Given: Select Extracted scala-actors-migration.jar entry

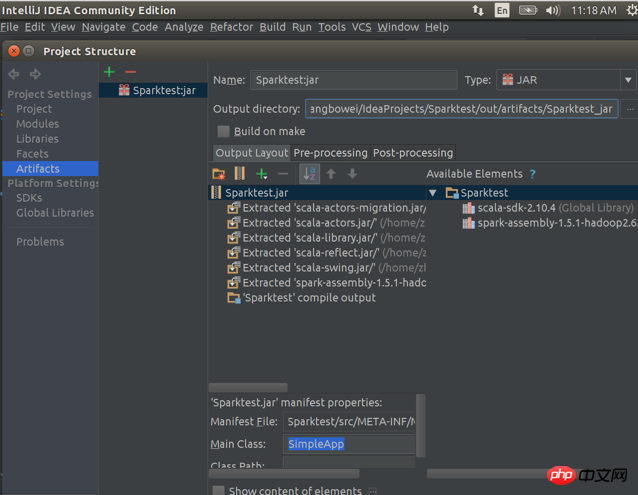Looking at the screenshot, I should click(327, 208).
